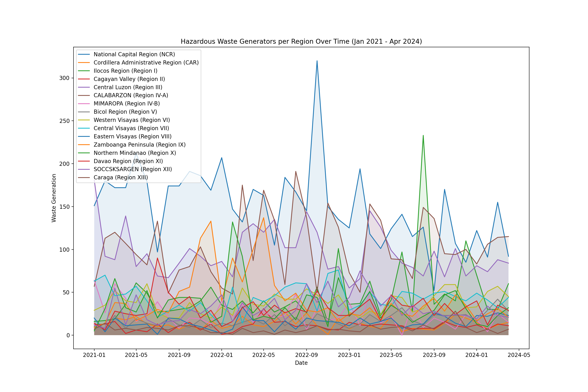Image resolution: width=588 pixels, height=392 pixels.
Task: Click the Central Luzon (Region III) legend label
Action: click(x=128, y=87)
